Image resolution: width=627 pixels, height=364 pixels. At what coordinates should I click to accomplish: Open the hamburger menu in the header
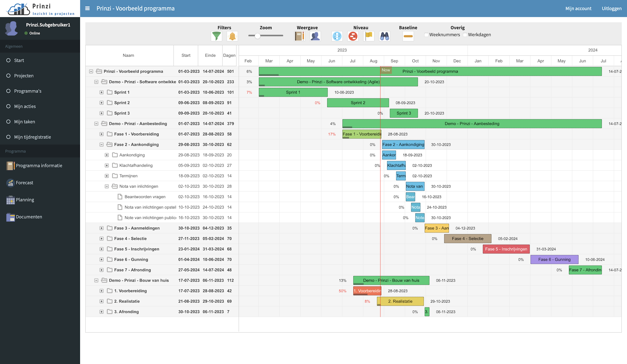click(87, 8)
